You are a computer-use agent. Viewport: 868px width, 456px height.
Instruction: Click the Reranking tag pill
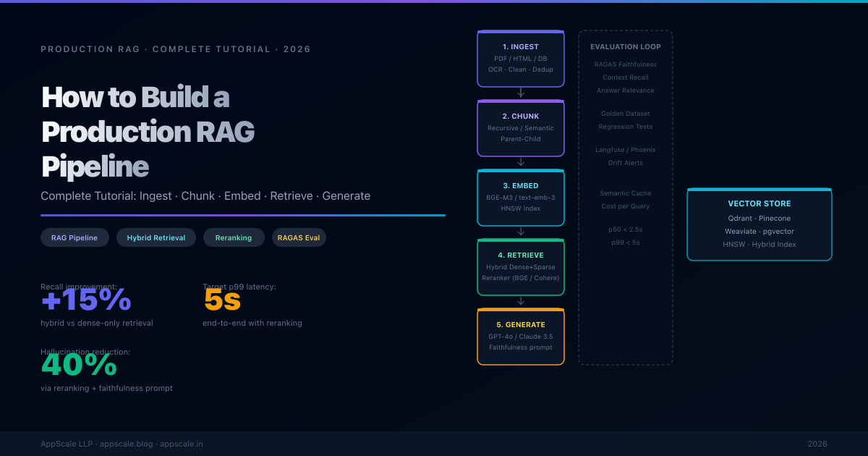coord(234,237)
